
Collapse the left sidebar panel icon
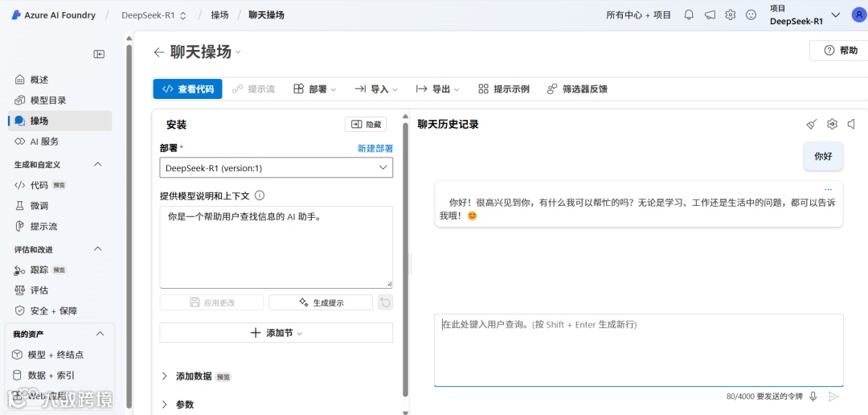click(99, 54)
